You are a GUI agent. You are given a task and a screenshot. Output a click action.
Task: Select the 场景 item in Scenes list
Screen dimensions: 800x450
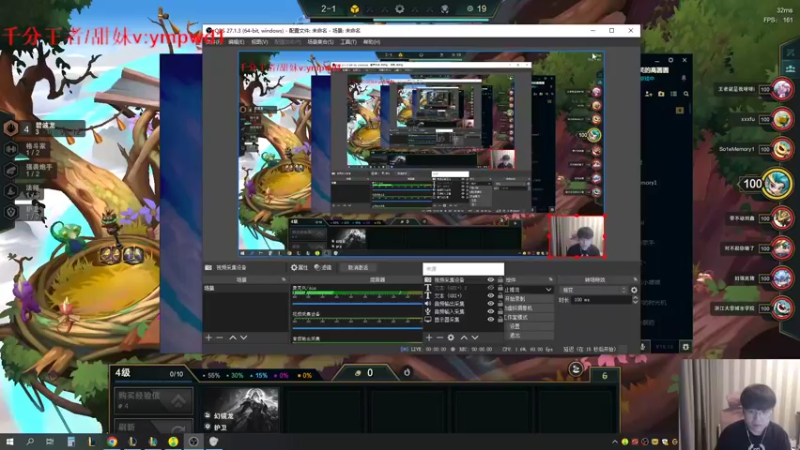[x=246, y=288]
